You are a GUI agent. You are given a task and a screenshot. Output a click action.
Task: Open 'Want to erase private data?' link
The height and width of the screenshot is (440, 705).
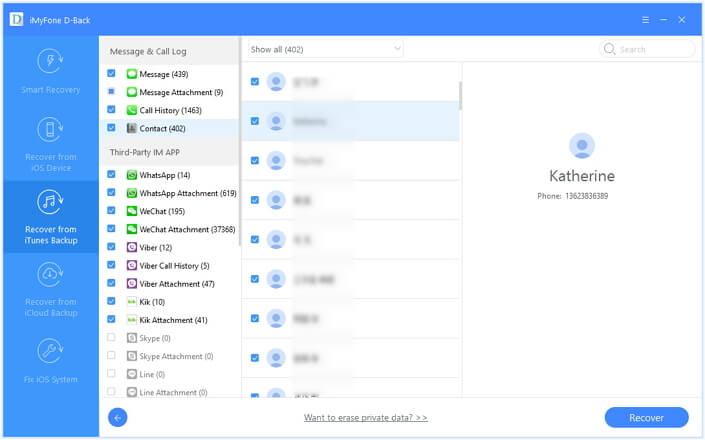click(366, 418)
